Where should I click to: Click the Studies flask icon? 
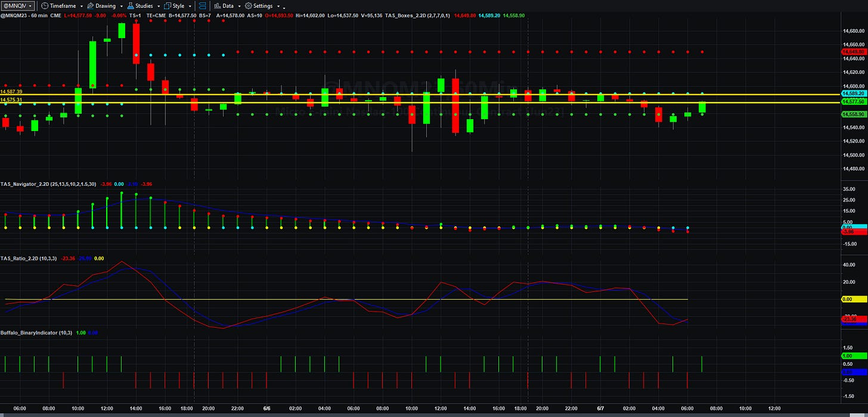coord(131,5)
